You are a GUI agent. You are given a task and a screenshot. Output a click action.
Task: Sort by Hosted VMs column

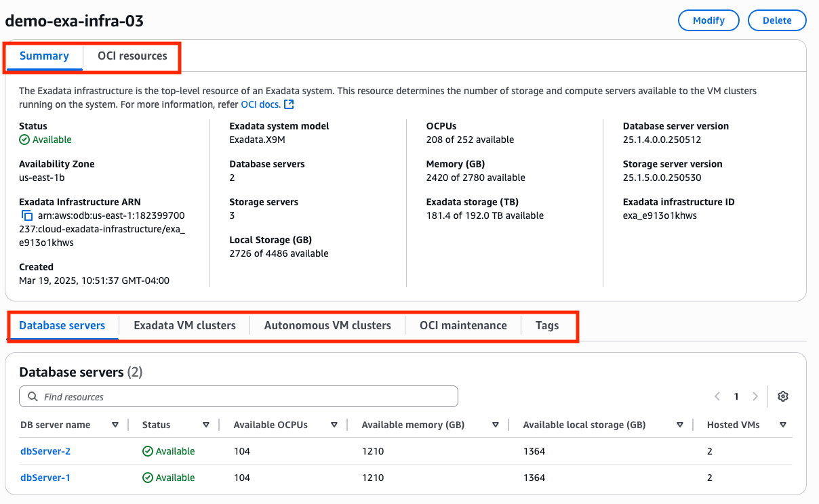click(x=783, y=425)
